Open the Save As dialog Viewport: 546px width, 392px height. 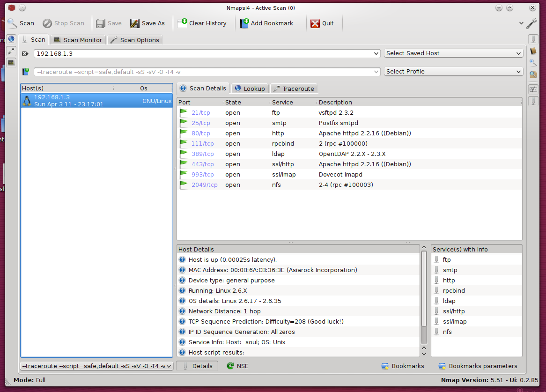[148, 23]
